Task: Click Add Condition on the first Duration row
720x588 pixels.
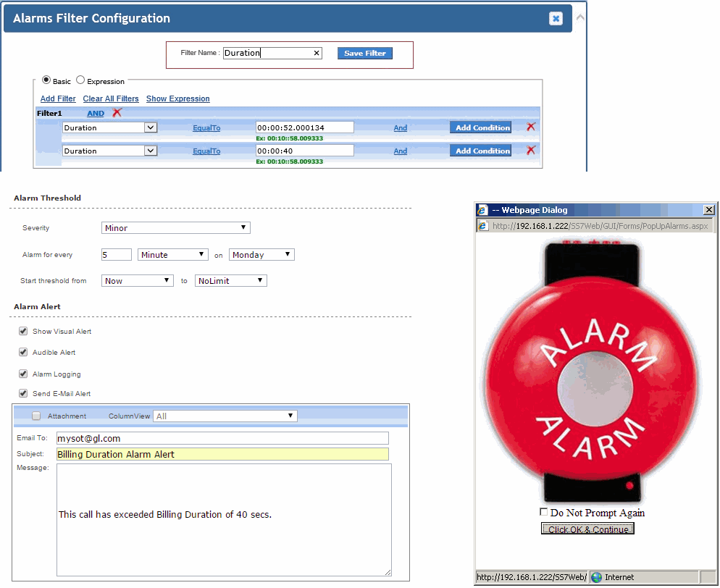Action: pos(480,127)
